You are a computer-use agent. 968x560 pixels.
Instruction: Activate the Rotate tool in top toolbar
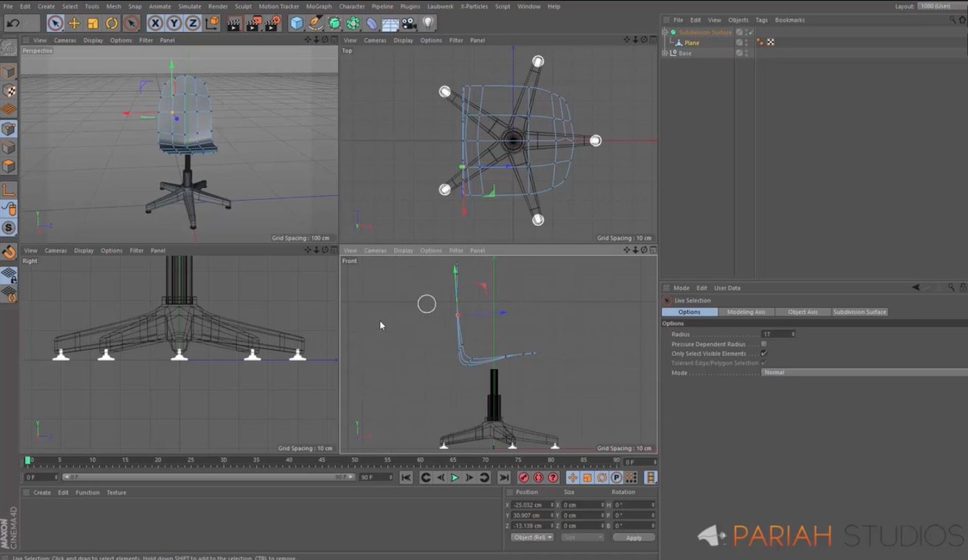click(112, 24)
